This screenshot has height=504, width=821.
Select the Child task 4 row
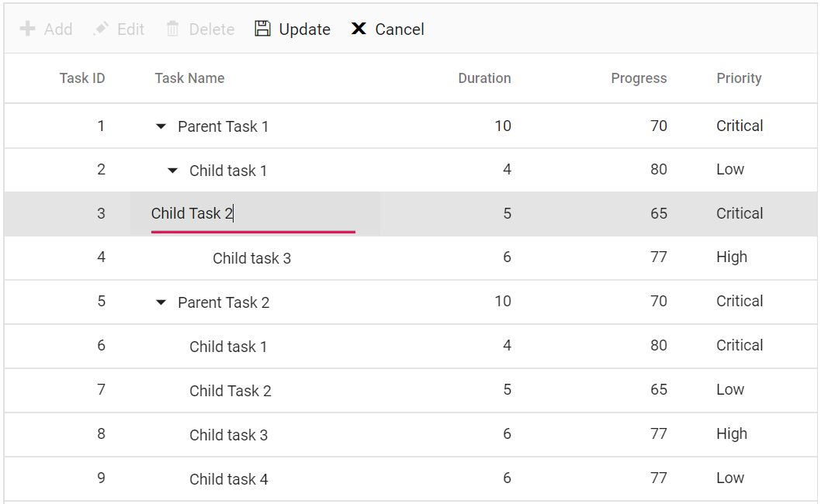[x=229, y=478]
